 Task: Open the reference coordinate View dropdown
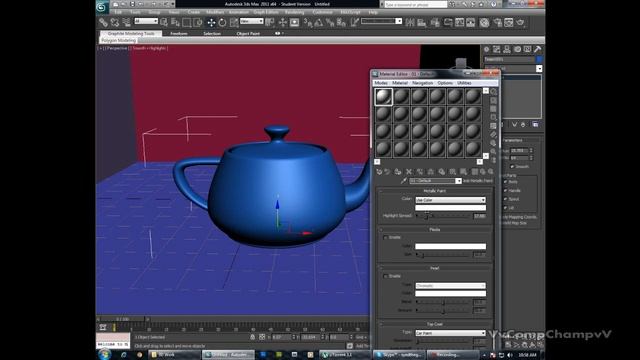coord(251,21)
